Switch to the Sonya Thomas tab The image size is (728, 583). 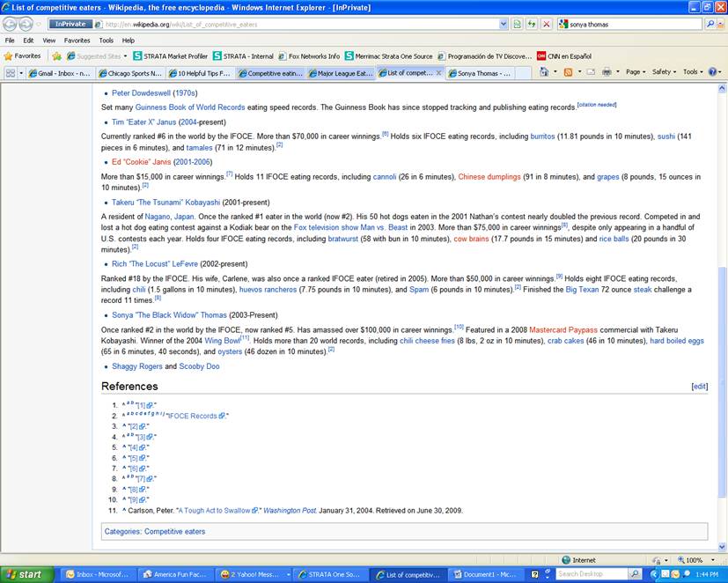[482, 73]
